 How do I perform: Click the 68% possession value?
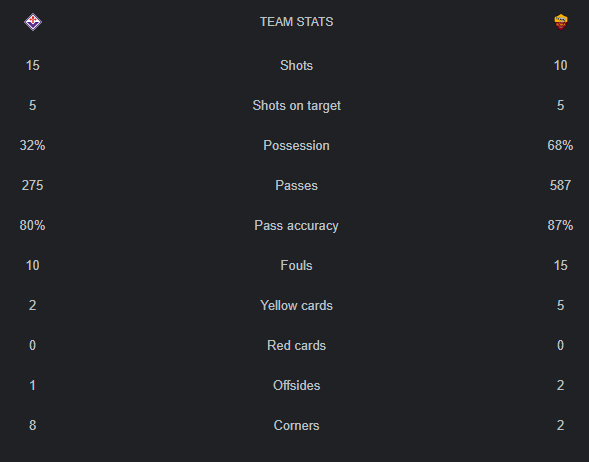[x=560, y=145]
